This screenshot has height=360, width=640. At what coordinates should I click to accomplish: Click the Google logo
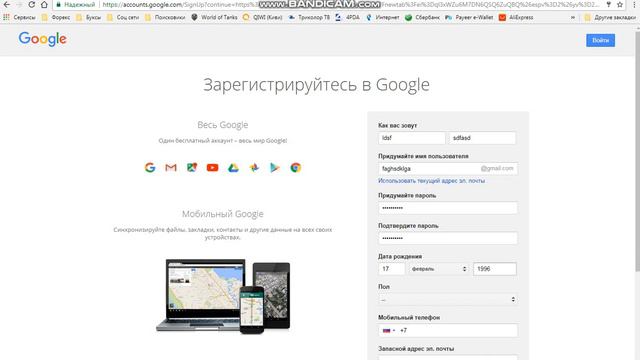click(42, 39)
